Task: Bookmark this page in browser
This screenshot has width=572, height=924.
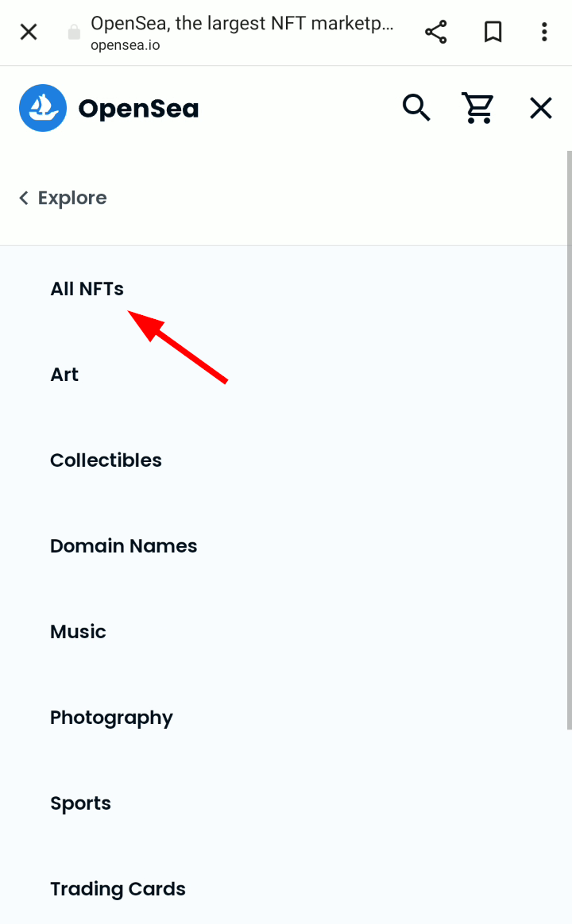Action: point(493,32)
